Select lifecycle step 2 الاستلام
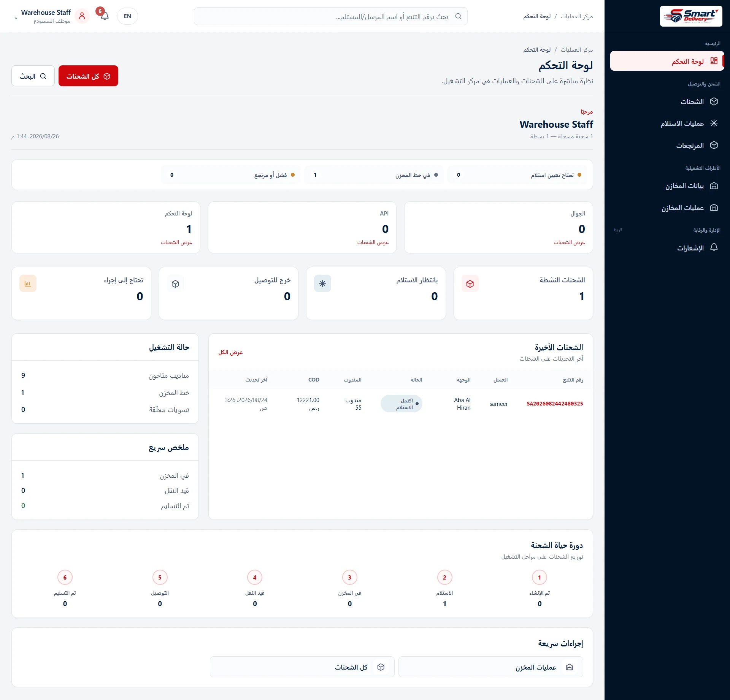Viewport: 730px width, 700px height. click(444, 577)
